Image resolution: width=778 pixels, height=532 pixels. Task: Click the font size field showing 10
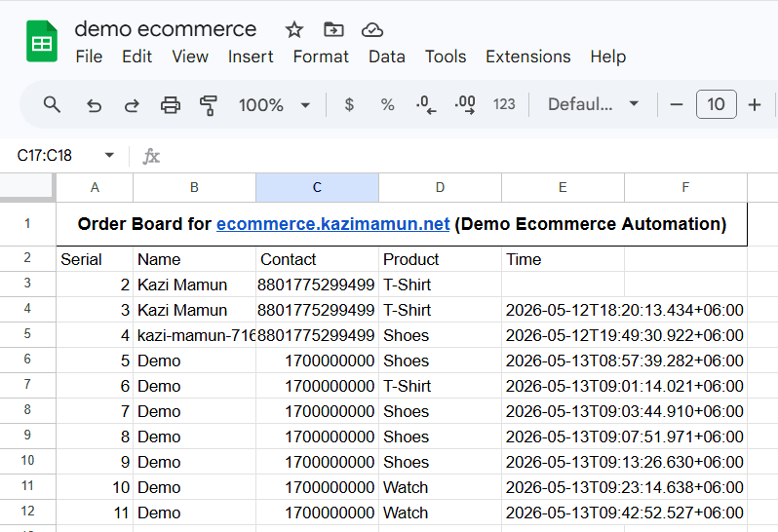(716, 104)
